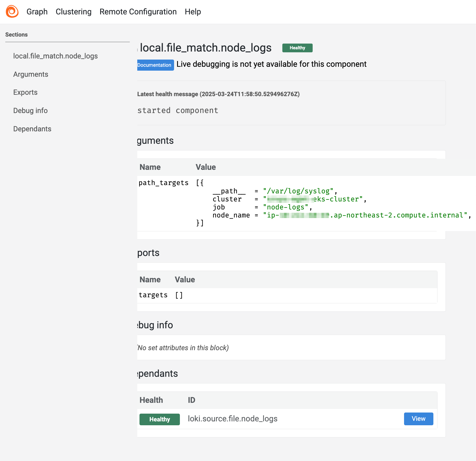Open the blue Documentation button
476x461 pixels.
click(155, 65)
